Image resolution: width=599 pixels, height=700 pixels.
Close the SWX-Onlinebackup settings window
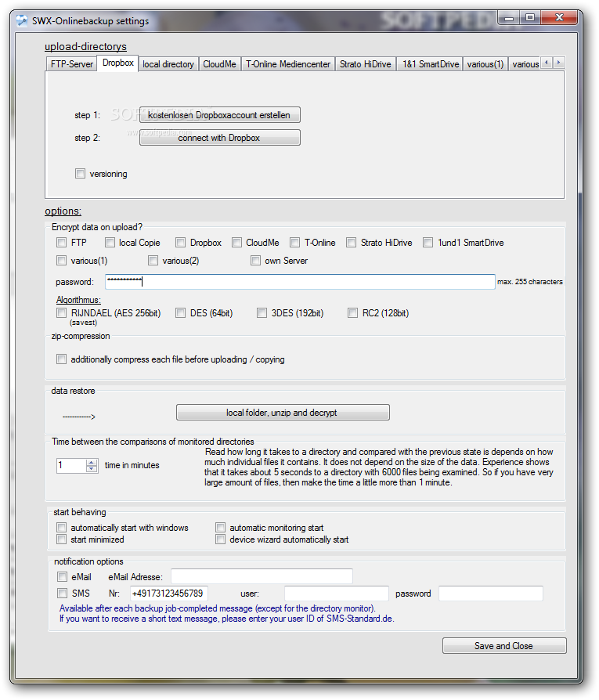click(559, 18)
